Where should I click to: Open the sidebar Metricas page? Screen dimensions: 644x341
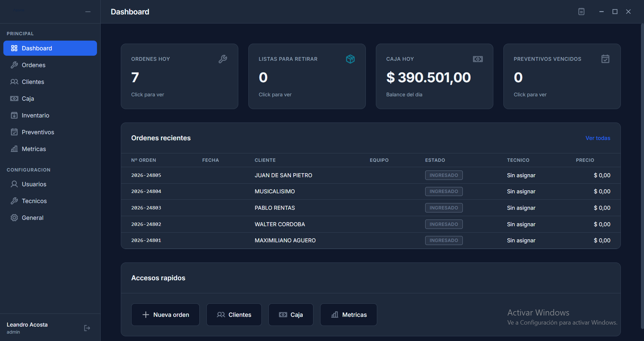coord(50,149)
